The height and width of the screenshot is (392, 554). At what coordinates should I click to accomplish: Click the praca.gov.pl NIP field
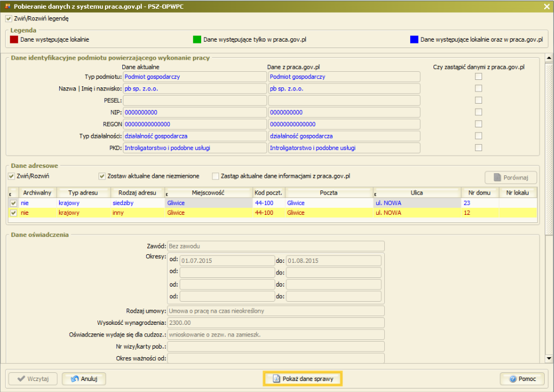click(344, 112)
